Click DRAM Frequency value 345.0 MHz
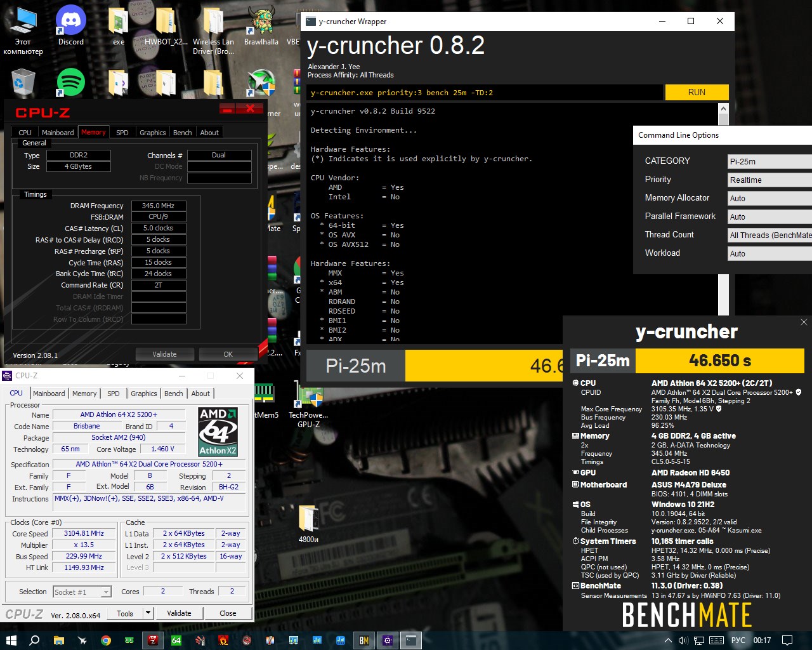 (159, 206)
